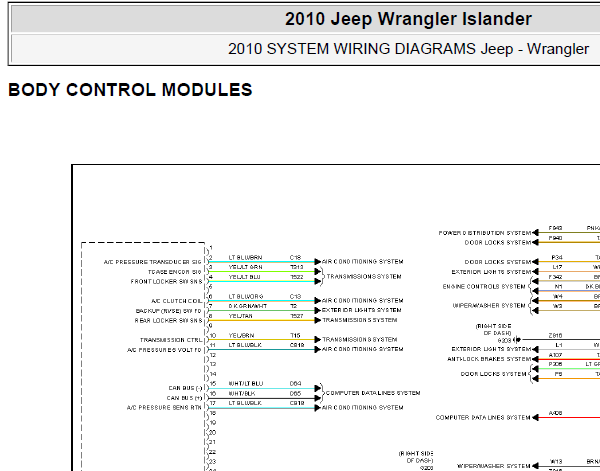Click the "YEL/BRN" wire color label
This screenshot has width=600, height=471.
tap(241, 336)
